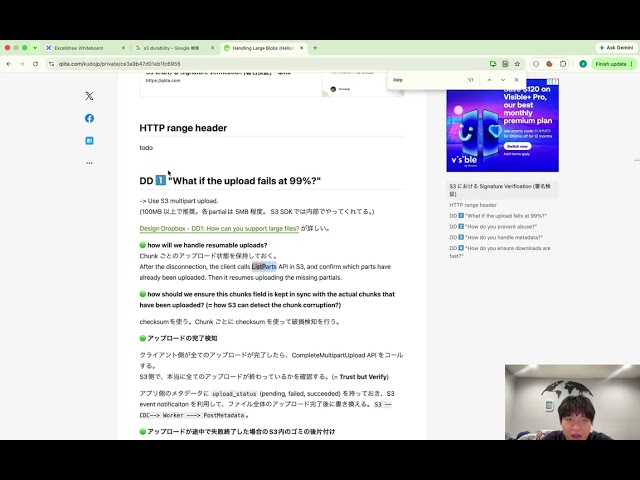
Task: Click the Finish update button
Action: click(614, 64)
